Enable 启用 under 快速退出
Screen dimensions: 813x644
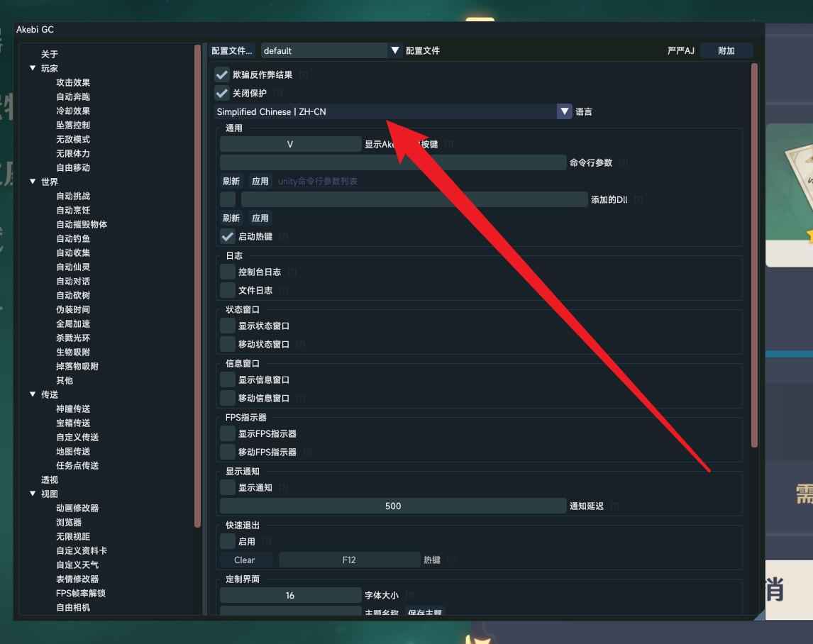point(228,541)
